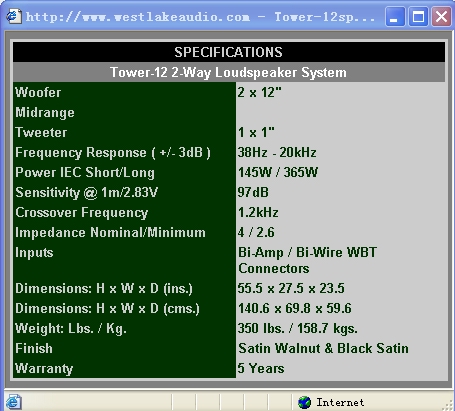455x411 pixels.
Task: Maximize the Tower-12 specifications window
Action: point(418,17)
